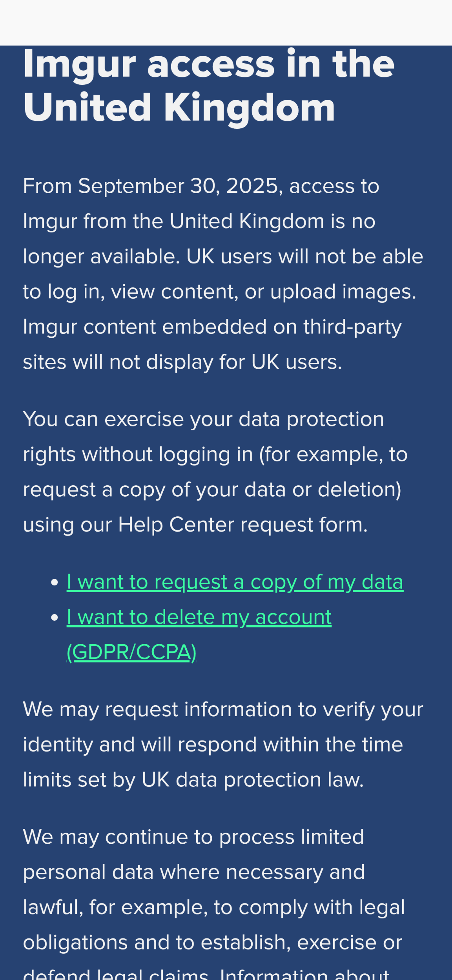
Task: Click the 'sites will not display for UK users.' line
Action: [182, 362]
